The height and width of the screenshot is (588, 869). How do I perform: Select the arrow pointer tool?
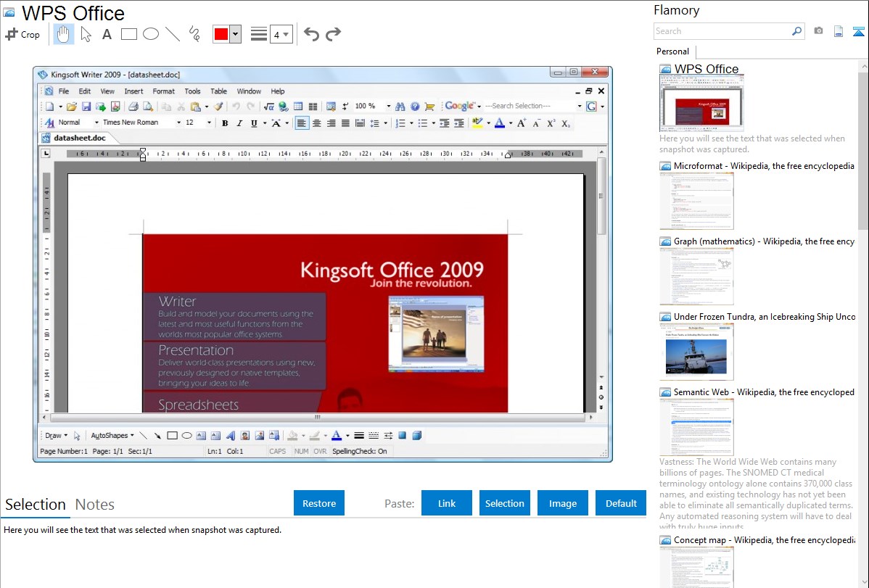pos(86,34)
